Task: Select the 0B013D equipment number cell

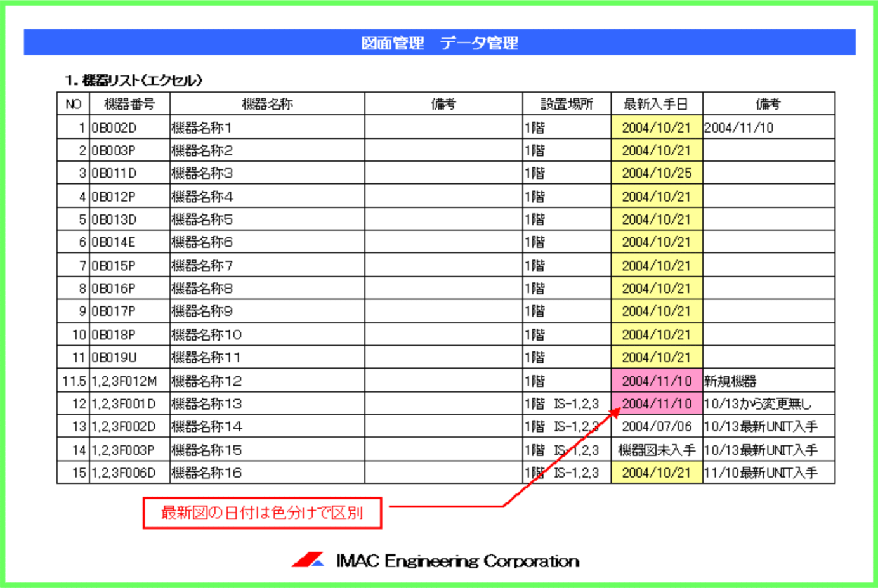Action: tap(129, 219)
